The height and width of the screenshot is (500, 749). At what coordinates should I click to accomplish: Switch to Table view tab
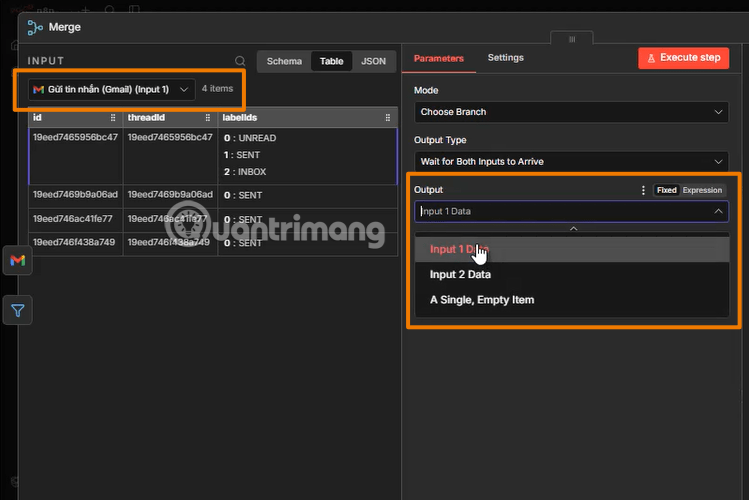pyautogui.click(x=332, y=61)
